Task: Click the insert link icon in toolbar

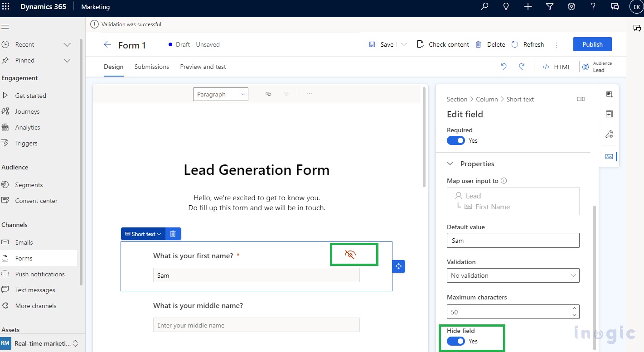Action: point(268,94)
